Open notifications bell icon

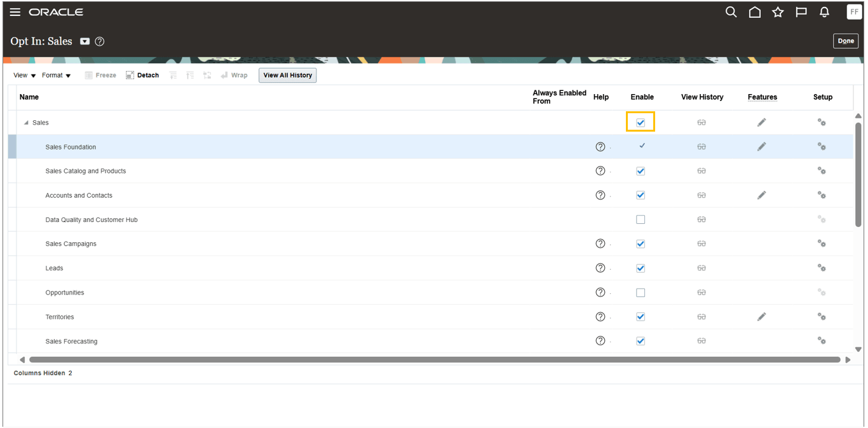click(x=825, y=12)
